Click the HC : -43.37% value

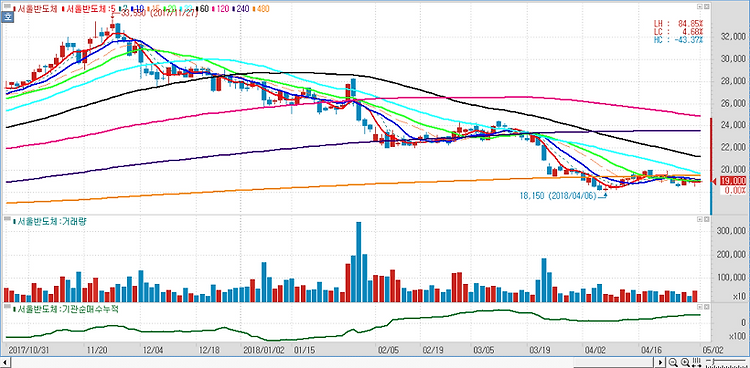point(678,39)
